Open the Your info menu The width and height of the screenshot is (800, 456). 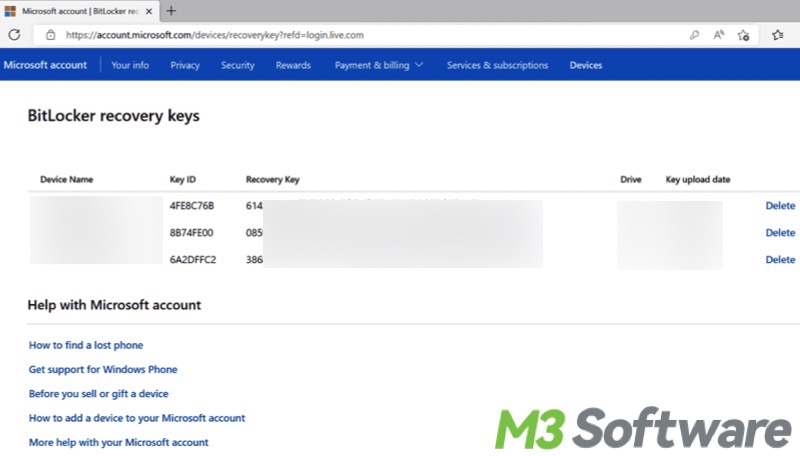(x=130, y=65)
